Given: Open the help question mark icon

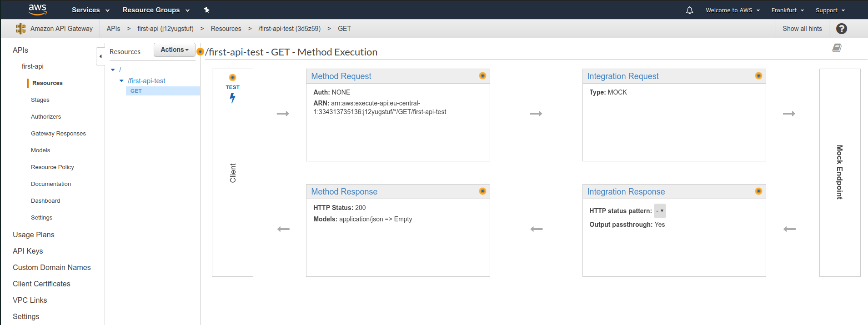Looking at the screenshot, I should pyautogui.click(x=842, y=29).
